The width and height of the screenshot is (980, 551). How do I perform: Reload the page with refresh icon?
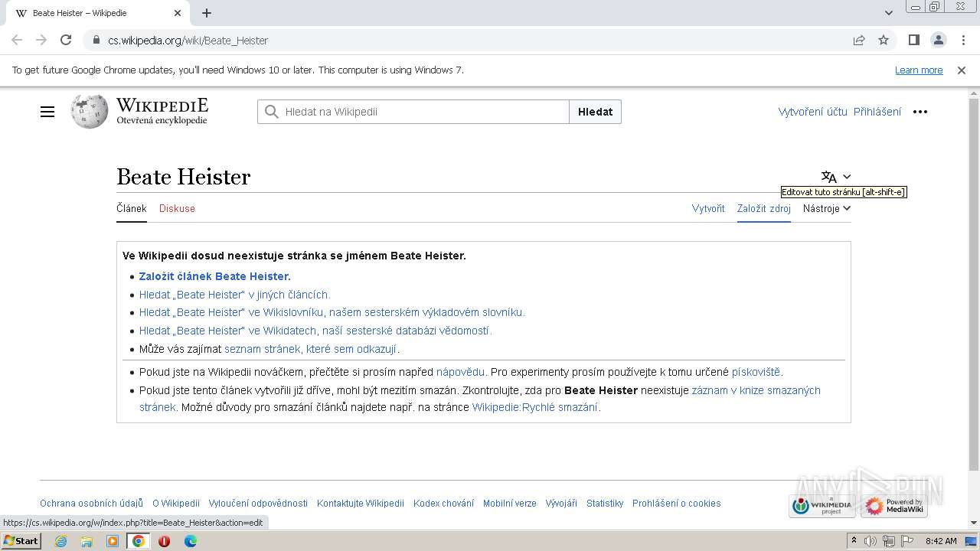tap(66, 40)
